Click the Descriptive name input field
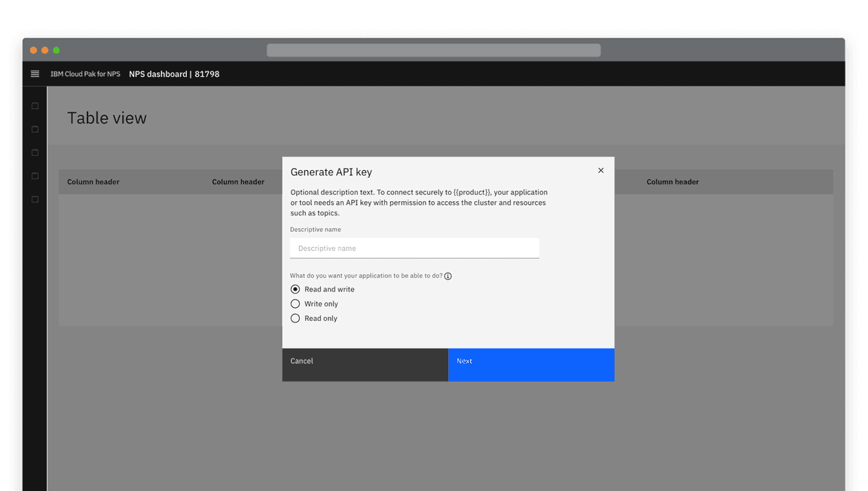 (x=414, y=248)
